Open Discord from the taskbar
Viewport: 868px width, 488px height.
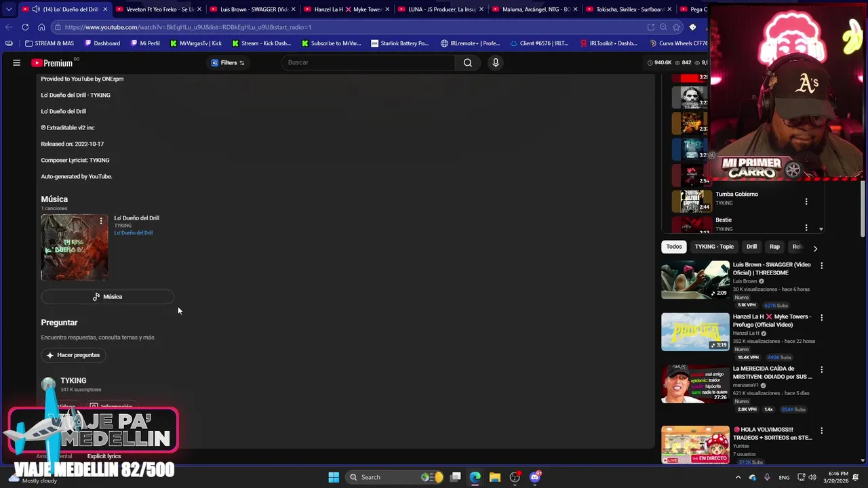point(535,477)
